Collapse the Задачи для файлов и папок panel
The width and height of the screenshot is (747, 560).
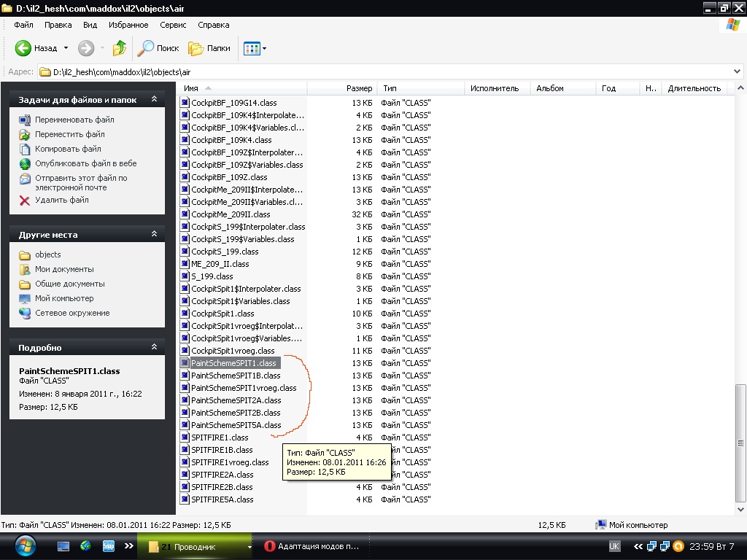154,99
